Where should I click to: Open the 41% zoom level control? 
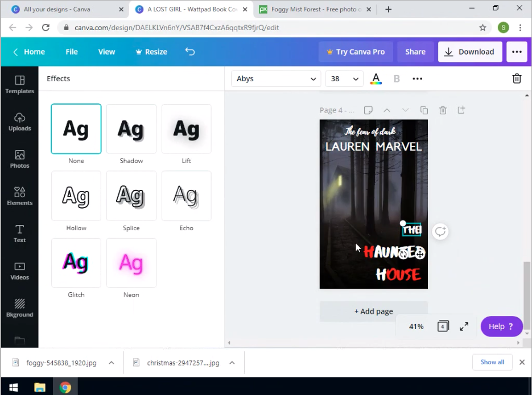416,327
